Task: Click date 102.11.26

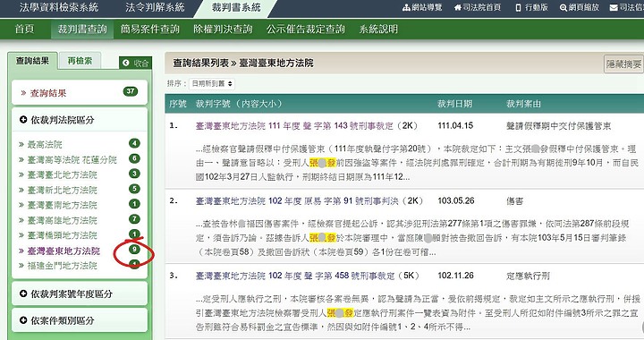Action: coord(455,276)
